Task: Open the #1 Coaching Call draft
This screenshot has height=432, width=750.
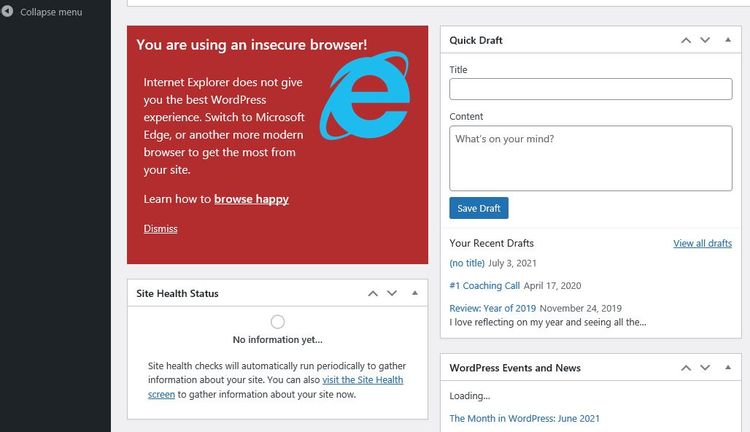Action: (484, 286)
